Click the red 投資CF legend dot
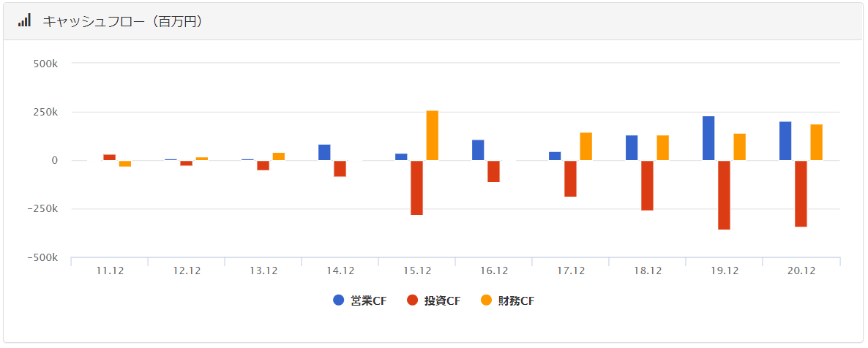This screenshot has height=348, width=868. [x=412, y=300]
